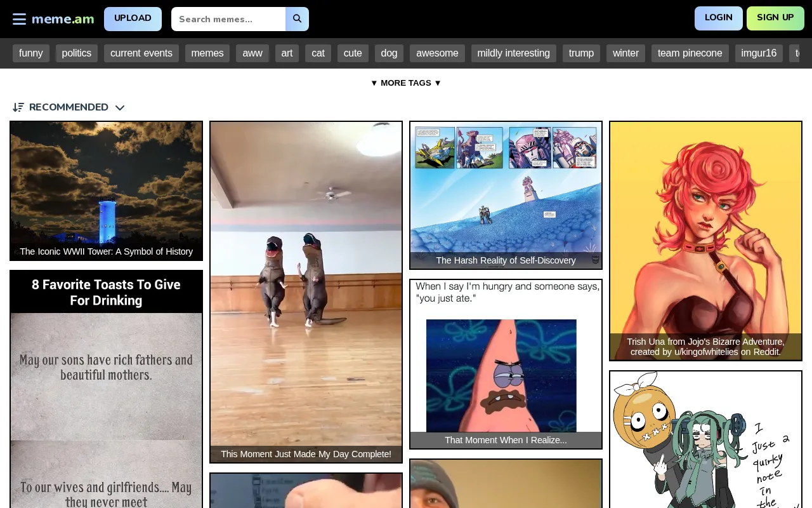The width and height of the screenshot is (812, 508).
Task: Select the aww tag
Action: click(x=252, y=53)
